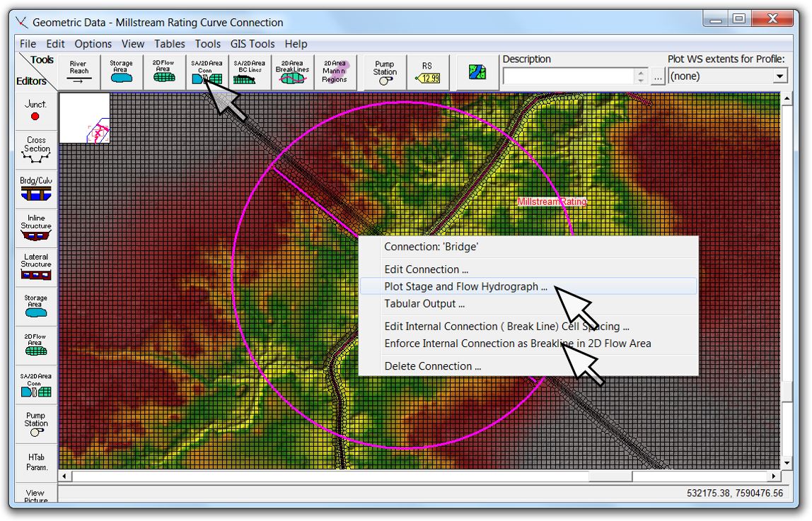Click the vertical scrollbar down arrow
The height and width of the screenshot is (521, 812).
pyautogui.click(x=787, y=463)
